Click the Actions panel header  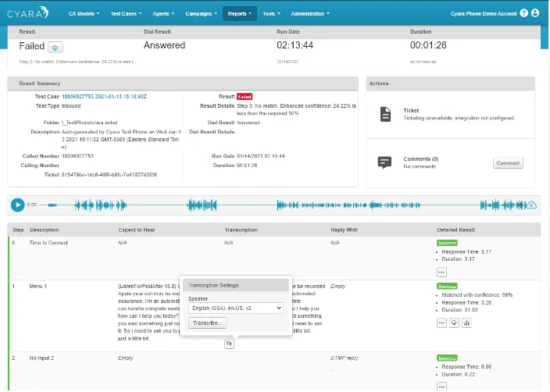coord(450,84)
